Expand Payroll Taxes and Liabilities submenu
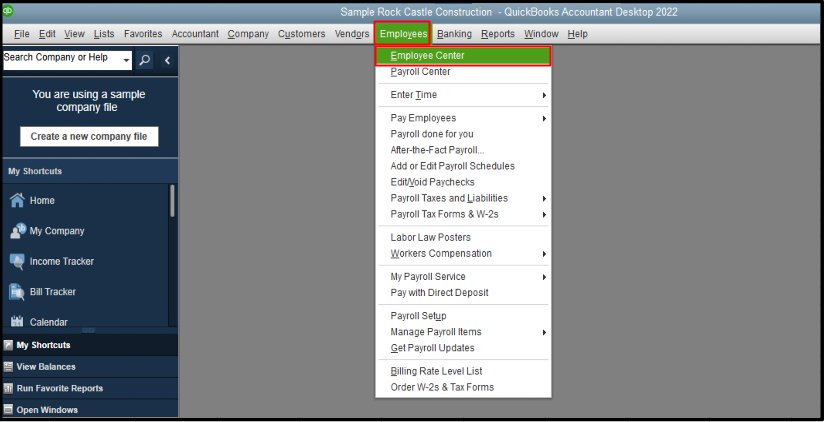This screenshot has height=422, width=824. (x=544, y=199)
